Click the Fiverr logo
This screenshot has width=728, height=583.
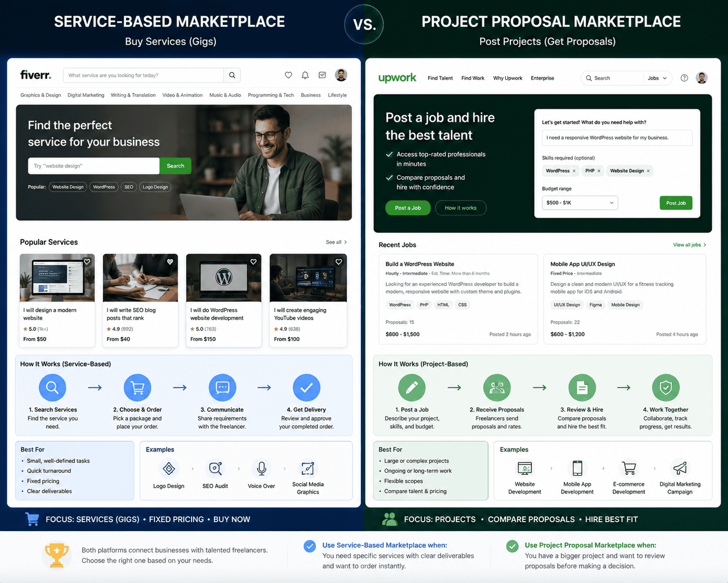[x=36, y=75]
